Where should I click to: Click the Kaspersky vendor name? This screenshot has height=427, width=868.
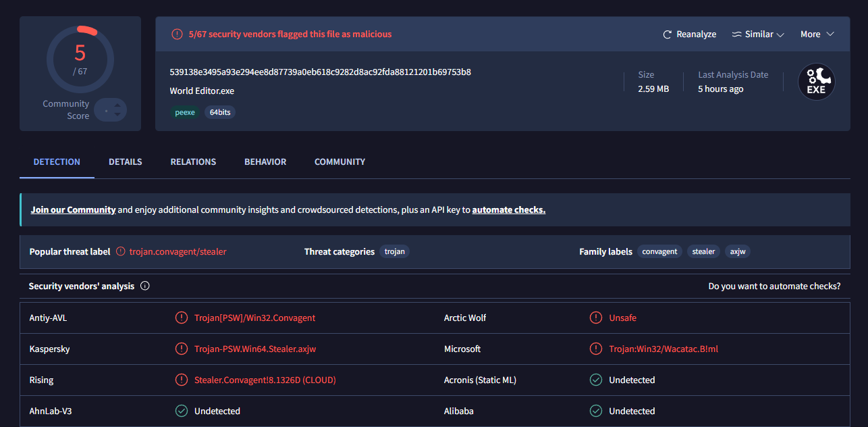(x=49, y=349)
